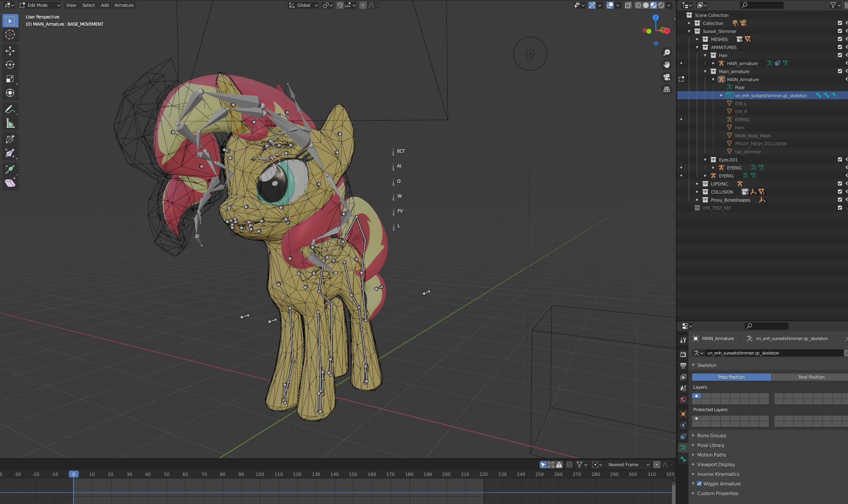The width and height of the screenshot is (848, 504).
Task: Toggle snapping magnet in viewport header
Action: coord(340,5)
